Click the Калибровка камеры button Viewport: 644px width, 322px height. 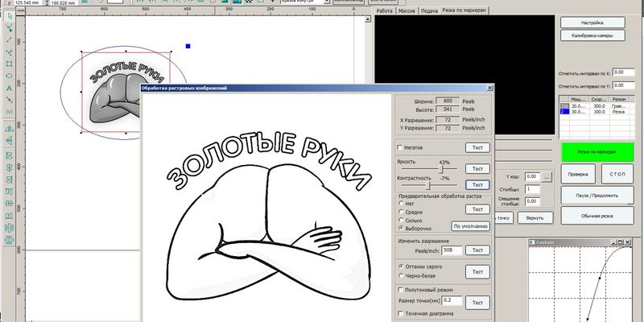592,35
